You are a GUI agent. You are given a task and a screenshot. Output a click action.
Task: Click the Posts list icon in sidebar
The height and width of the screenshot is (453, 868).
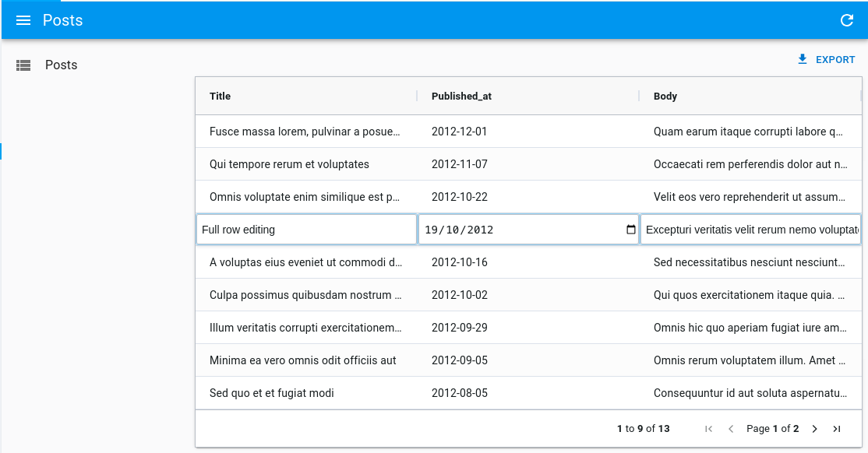click(23, 65)
